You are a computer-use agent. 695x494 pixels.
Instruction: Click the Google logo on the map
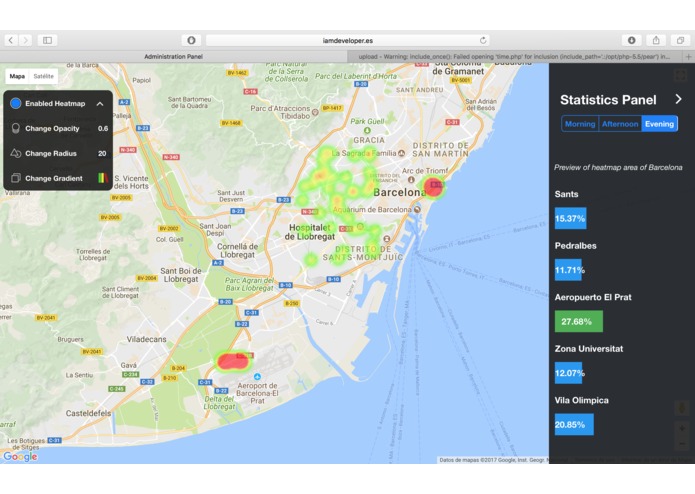[20, 456]
